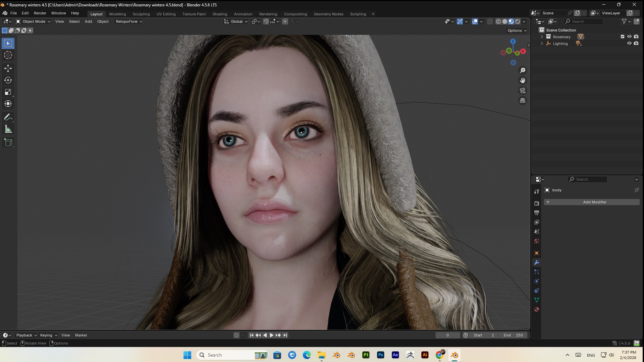Screen dimensions: 644x362
Task: Switch to Rendered viewport shading
Action: 518,21
